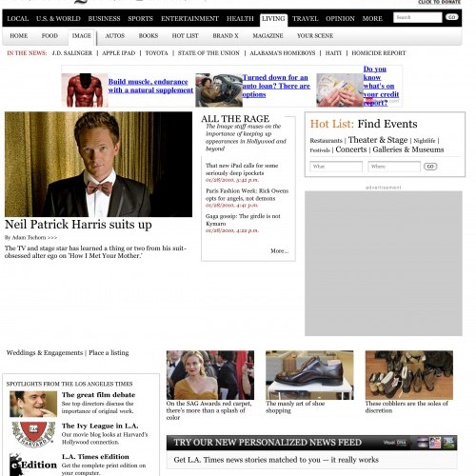Open the HOT LIST sub-navigation link
This screenshot has height=476, width=476.
(x=185, y=36)
